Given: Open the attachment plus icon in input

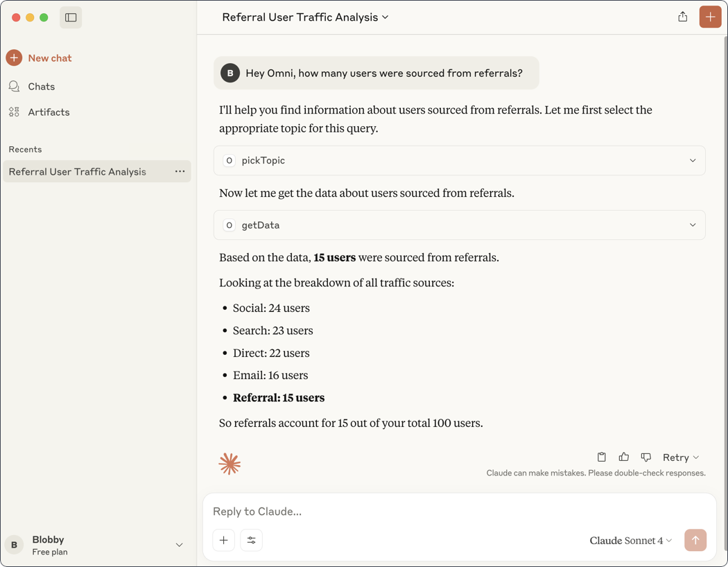Looking at the screenshot, I should pos(223,540).
